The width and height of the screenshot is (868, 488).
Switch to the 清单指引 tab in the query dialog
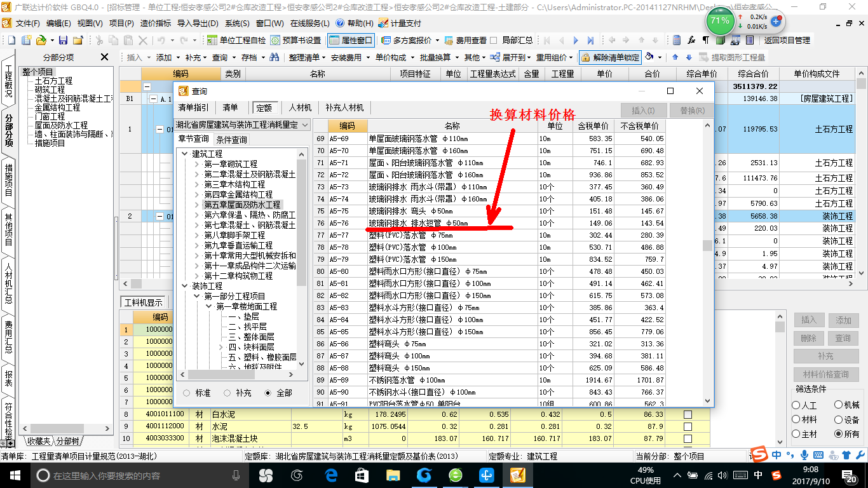click(193, 108)
